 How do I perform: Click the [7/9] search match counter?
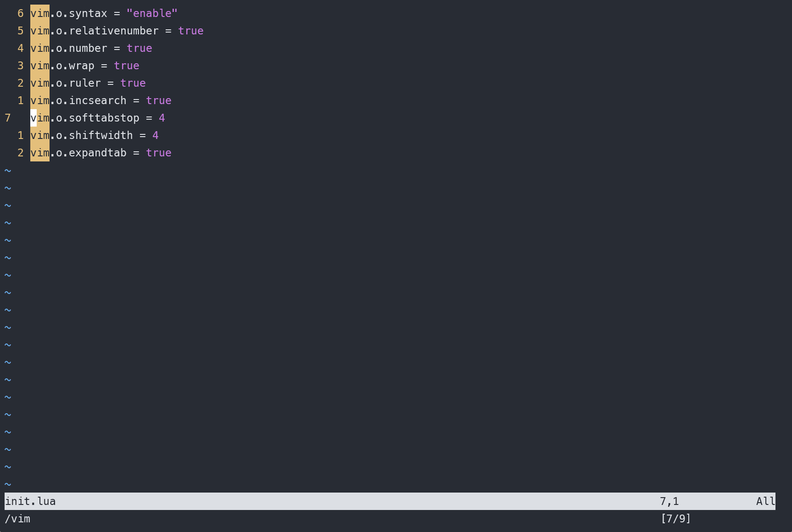(x=676, y=519)
